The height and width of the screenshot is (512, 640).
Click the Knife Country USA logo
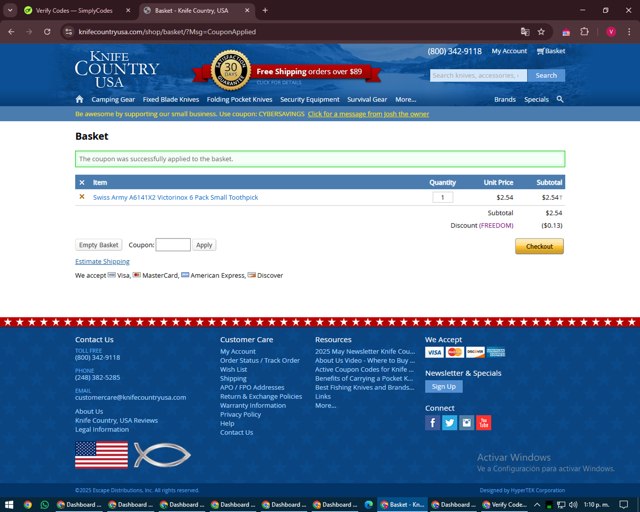pyautogui.click(x=117, y=69)
